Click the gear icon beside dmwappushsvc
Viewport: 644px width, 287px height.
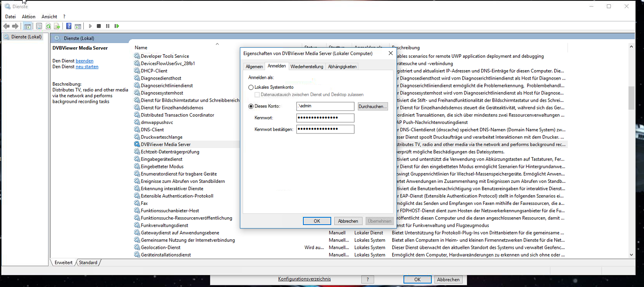click(137, 122)
